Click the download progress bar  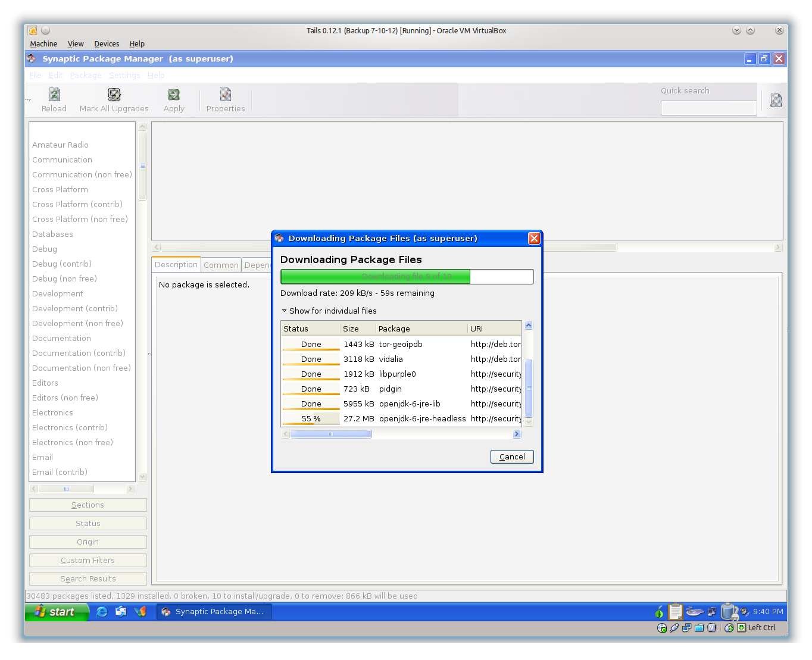407,277
